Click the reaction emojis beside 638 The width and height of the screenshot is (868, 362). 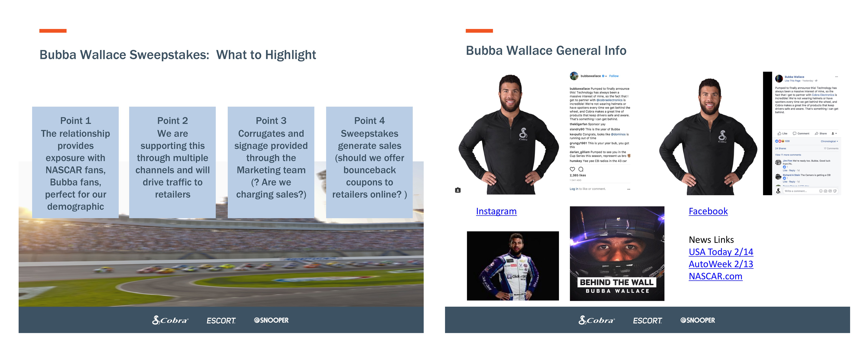780,141
